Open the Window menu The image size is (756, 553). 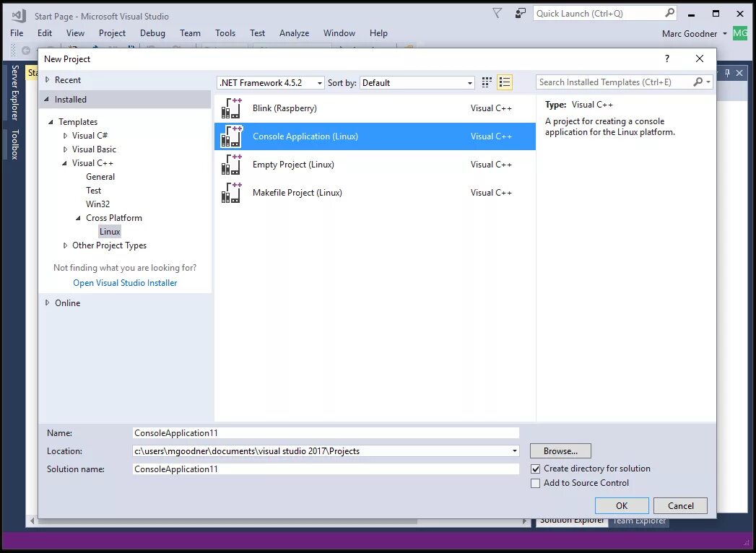click(x=339, y=33)
